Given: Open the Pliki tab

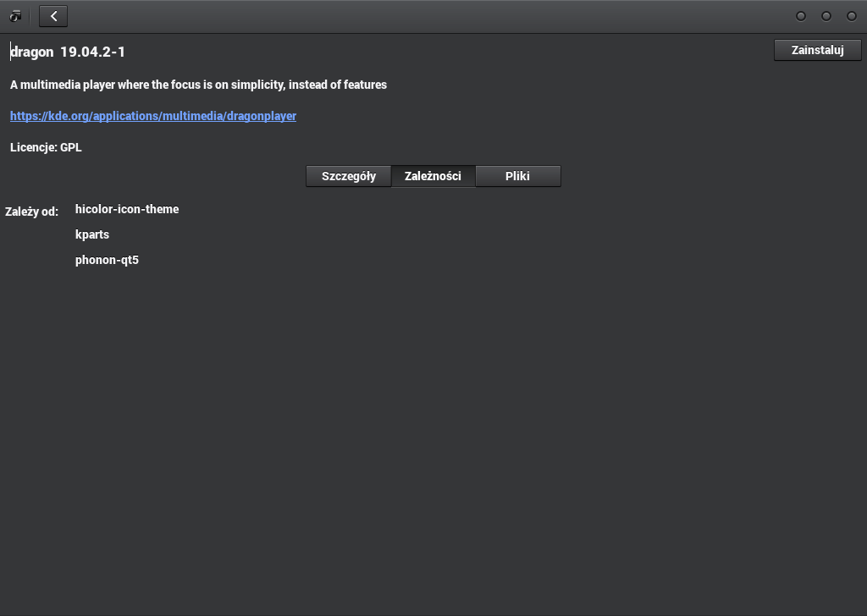Looking at the screenshot, I should click(x=517, y=176).
